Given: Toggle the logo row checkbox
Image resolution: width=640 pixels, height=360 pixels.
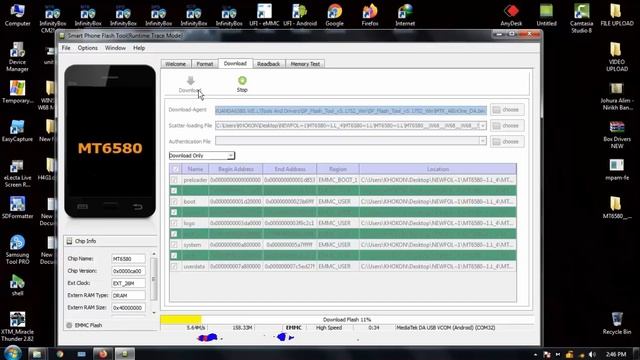Looking at the screenshot, I should 174,223.
